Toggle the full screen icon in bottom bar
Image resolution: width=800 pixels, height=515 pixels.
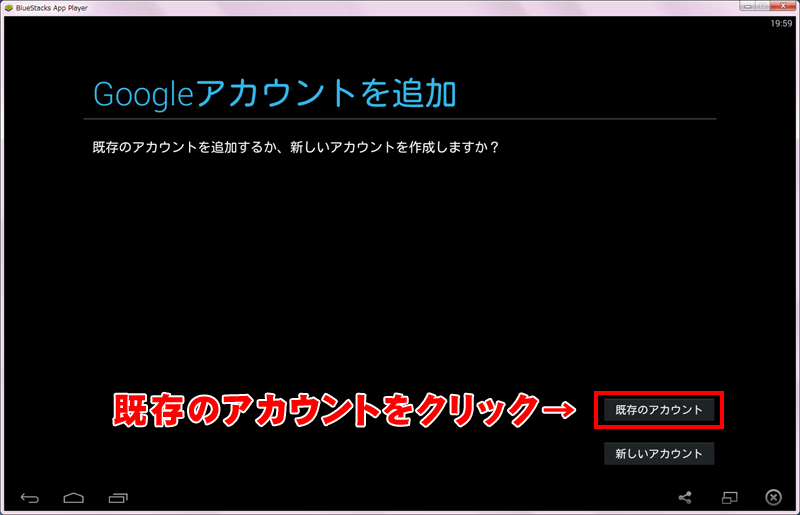pyautogui.click(x=730, y=498)
